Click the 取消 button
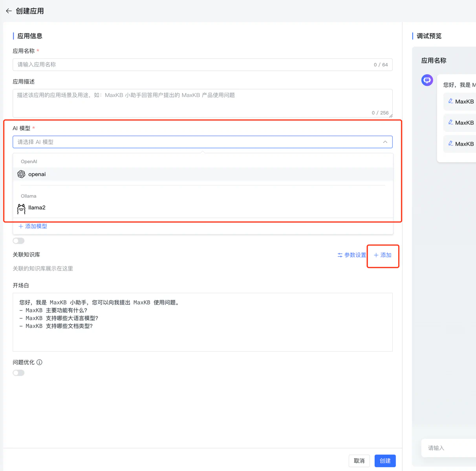This screenshot has height=471, width=476. [x=359, y=461]
